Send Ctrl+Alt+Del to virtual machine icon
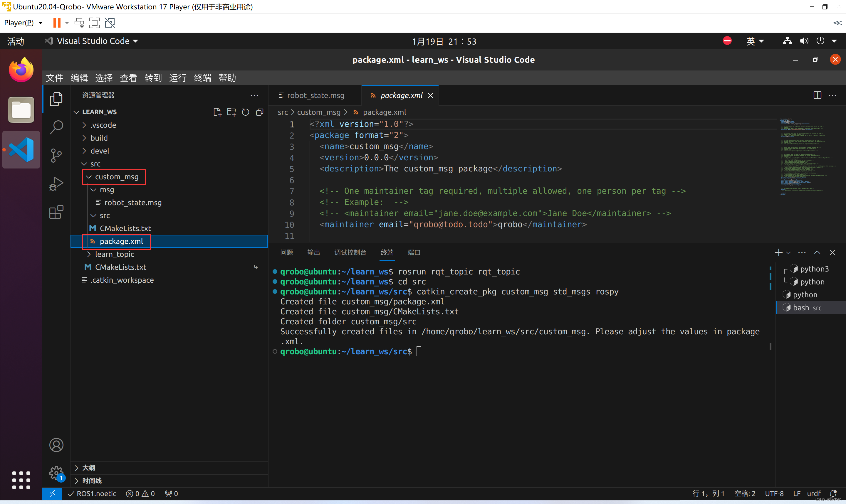Screen dimensions: 846x504 [79, 23]
